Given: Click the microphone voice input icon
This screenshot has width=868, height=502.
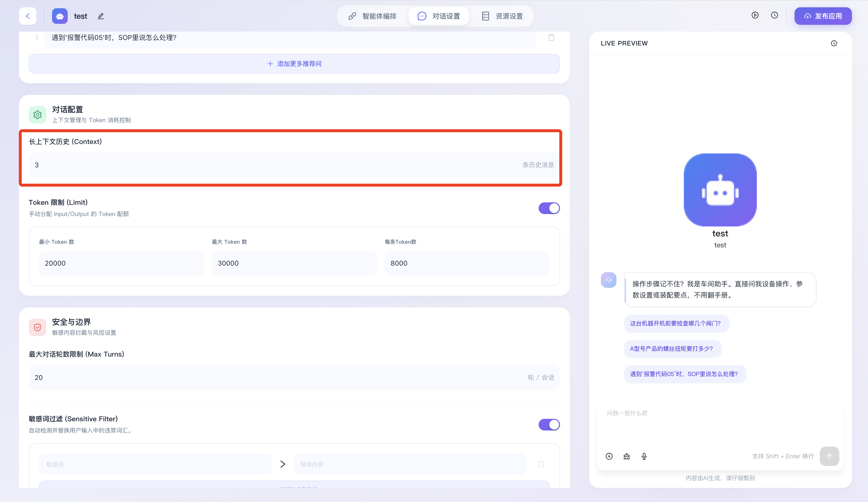Looking at the screenshot, I should pos(644,456).
